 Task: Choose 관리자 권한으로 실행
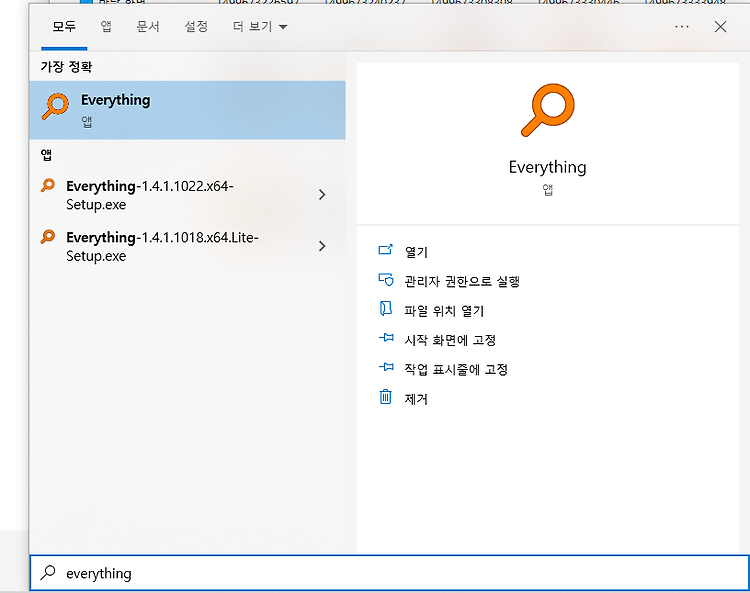(462, 281)
